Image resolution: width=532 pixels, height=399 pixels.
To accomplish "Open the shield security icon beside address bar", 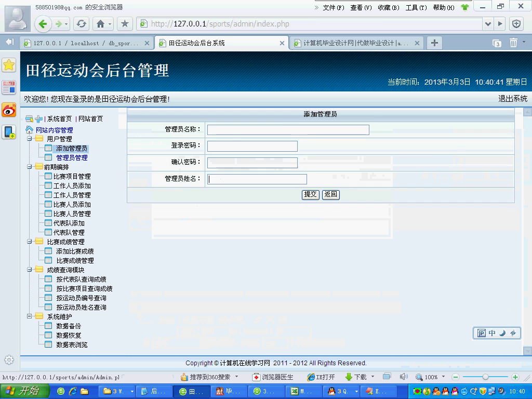I will 516,24.
